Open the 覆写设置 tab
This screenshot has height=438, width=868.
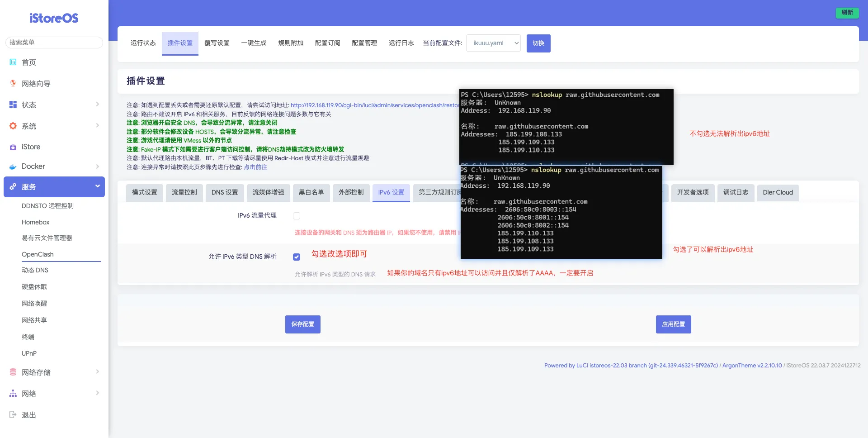(217, 43)
